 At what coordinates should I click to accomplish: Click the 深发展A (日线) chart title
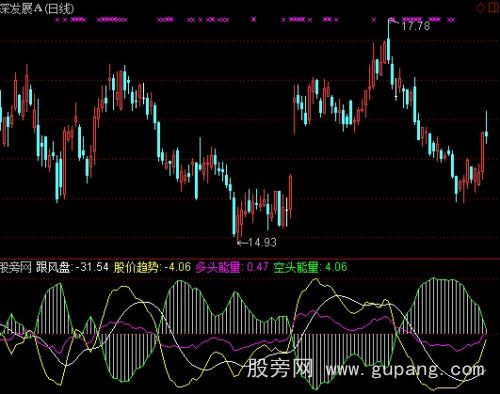(36, 8)
